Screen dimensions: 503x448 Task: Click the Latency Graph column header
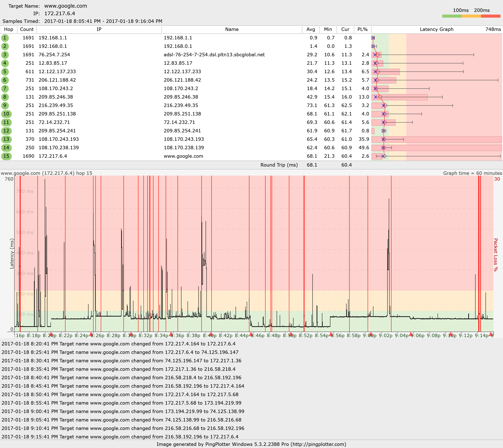click(436, 29)
